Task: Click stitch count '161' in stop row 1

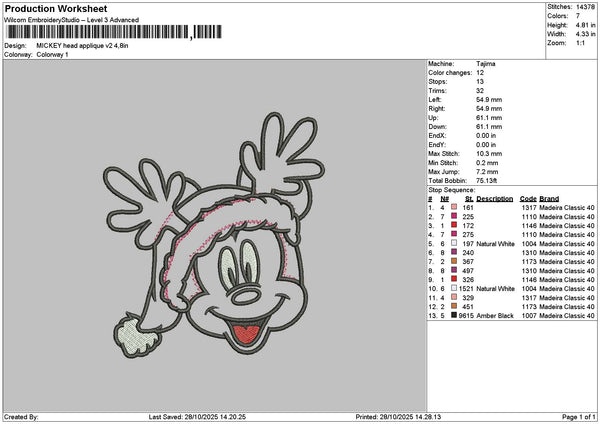Action: [468, 208]
